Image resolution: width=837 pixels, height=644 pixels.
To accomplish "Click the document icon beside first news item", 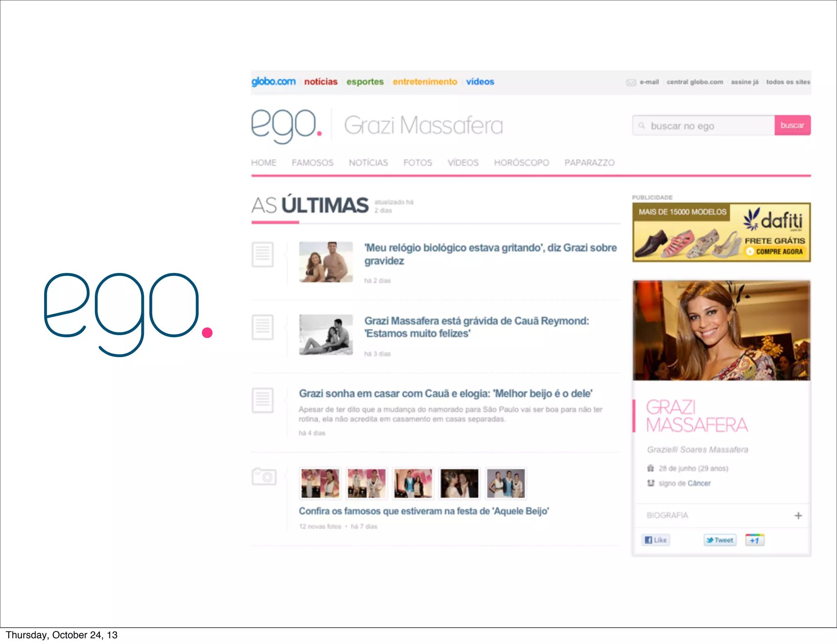I will [x=262, y=254].
